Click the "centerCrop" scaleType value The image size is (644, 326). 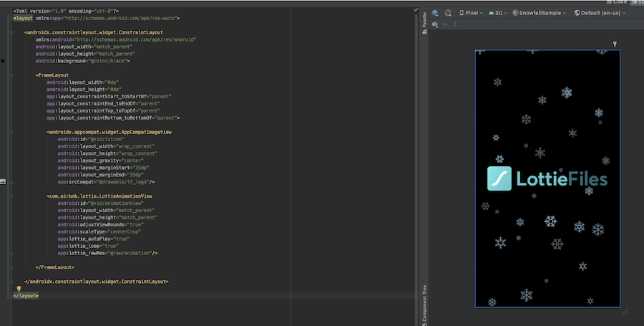coord(125,232)
